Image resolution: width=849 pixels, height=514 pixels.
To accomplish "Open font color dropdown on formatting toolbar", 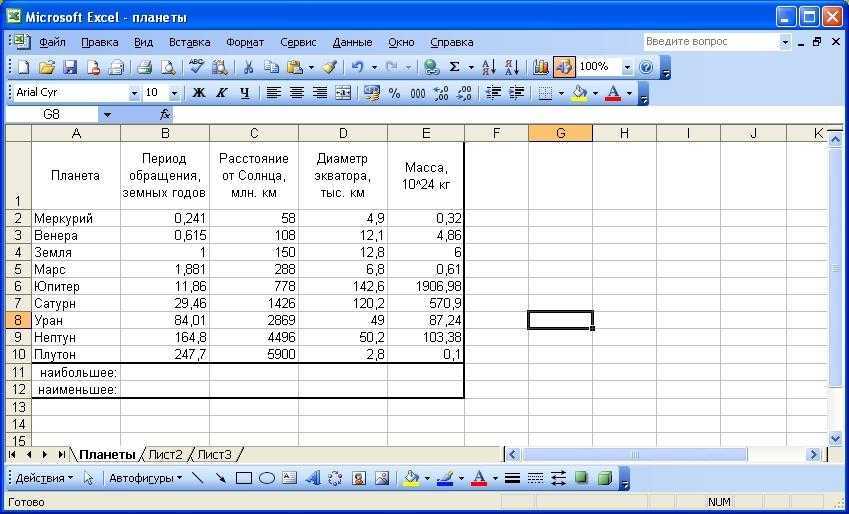I will 629,94.
